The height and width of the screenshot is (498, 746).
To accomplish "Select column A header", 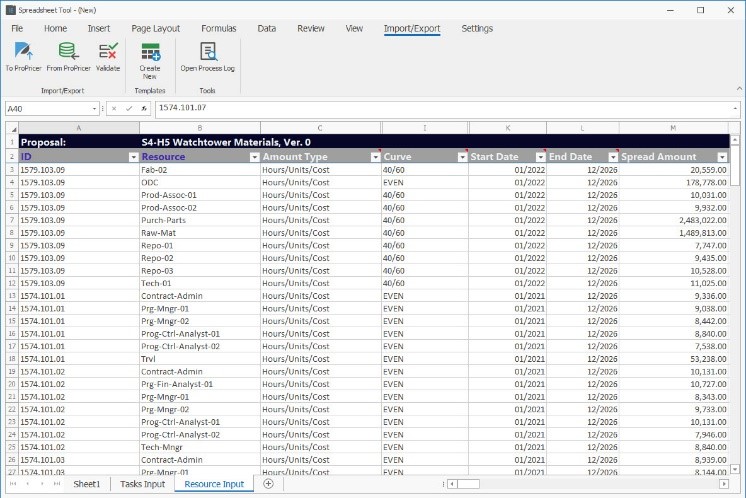I will (x=79, y=128).
